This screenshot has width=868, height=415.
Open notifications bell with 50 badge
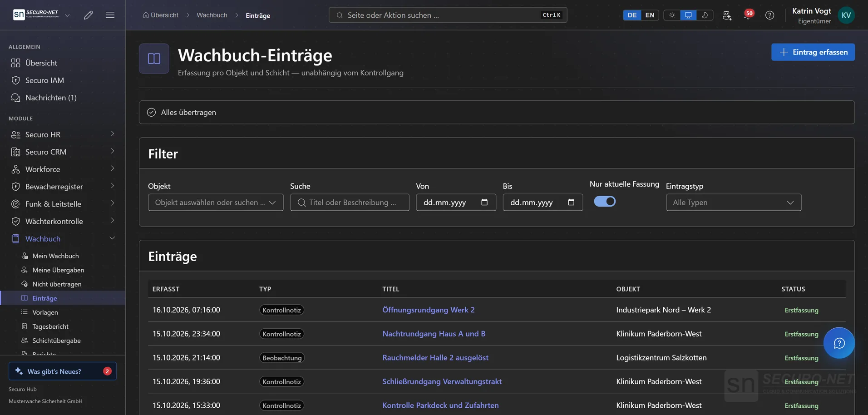click(748, 15)
